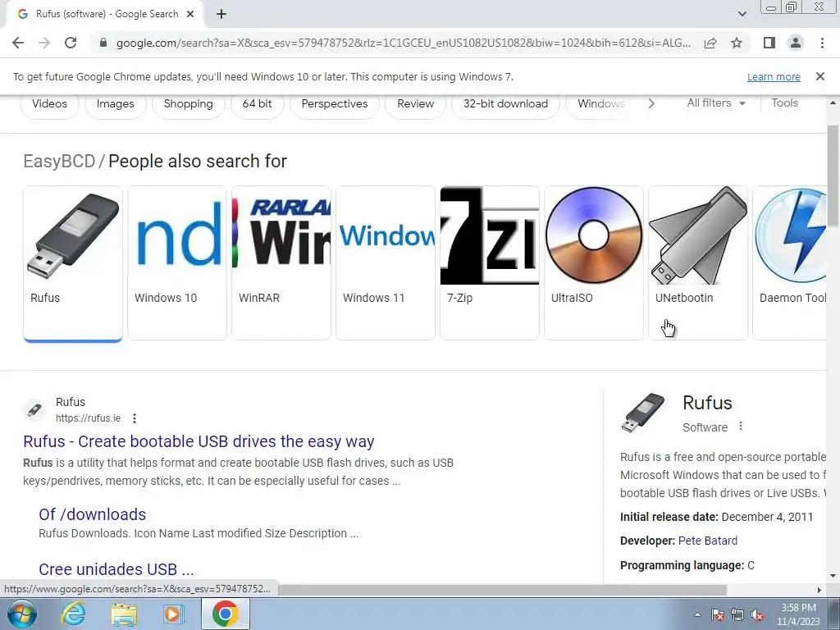Open Chrome's three-dot menu
This screenshot has height=630, width=840.
tap(822, 43)
